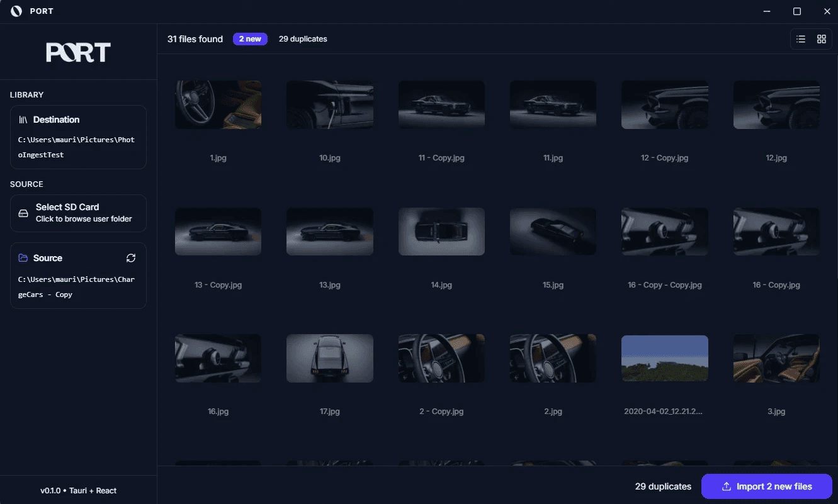Maximize the PORT window
Image resolution: width=838 pixels, height=504 pixels.
coord(797,11)
